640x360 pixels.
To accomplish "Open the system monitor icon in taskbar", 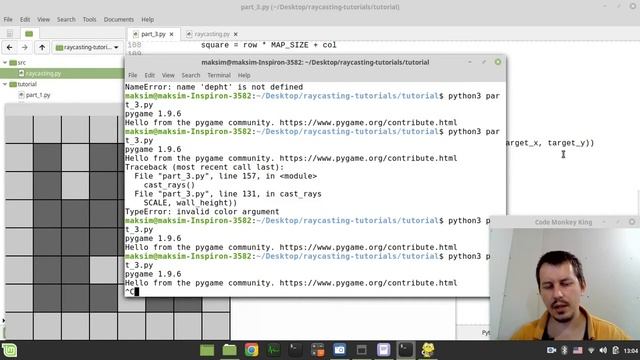I will point(273,350).
